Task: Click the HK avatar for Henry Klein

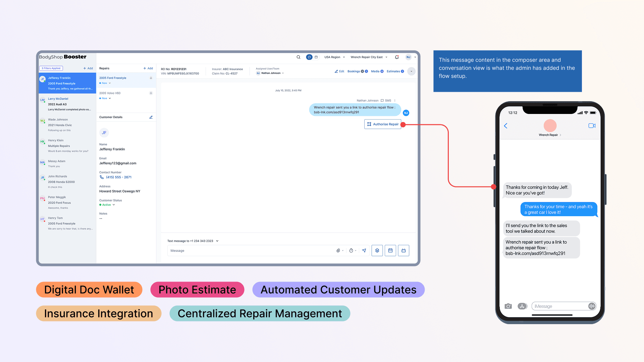Action: pos(43,141)
